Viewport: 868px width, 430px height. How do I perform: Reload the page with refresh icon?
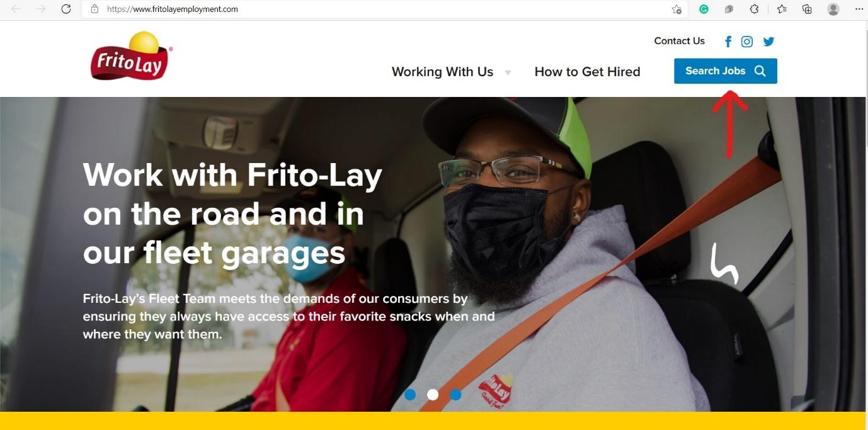pos(66,9)
